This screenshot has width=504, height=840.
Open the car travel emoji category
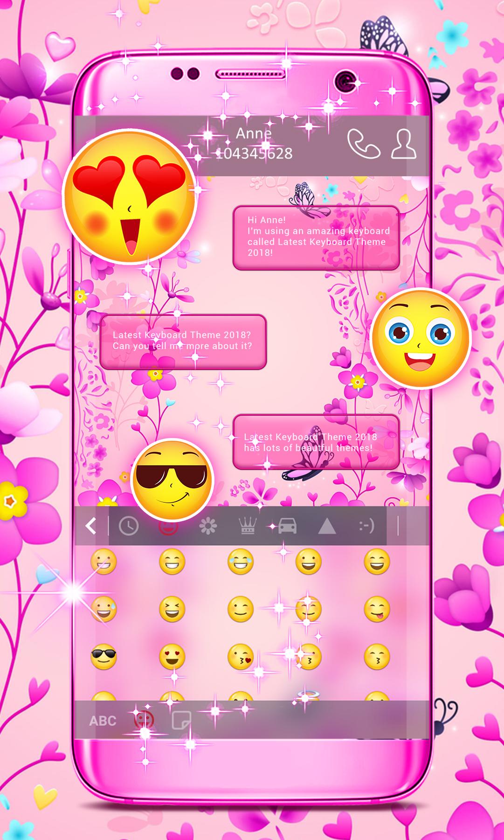287,527
